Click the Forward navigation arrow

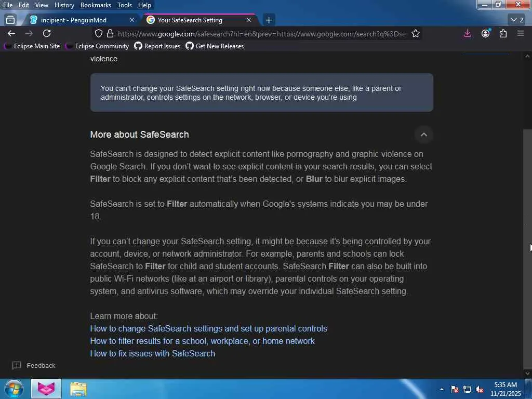point(29,33)
